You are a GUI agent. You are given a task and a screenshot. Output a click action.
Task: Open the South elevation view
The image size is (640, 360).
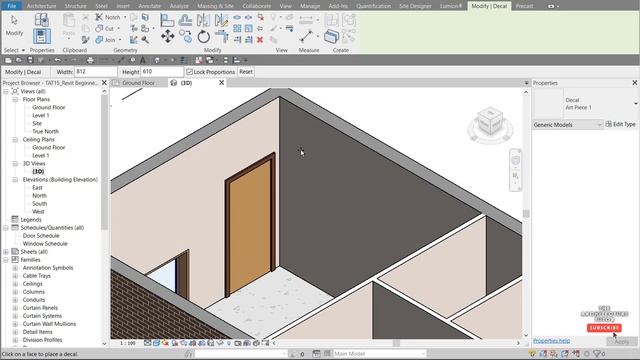[40, 204]
